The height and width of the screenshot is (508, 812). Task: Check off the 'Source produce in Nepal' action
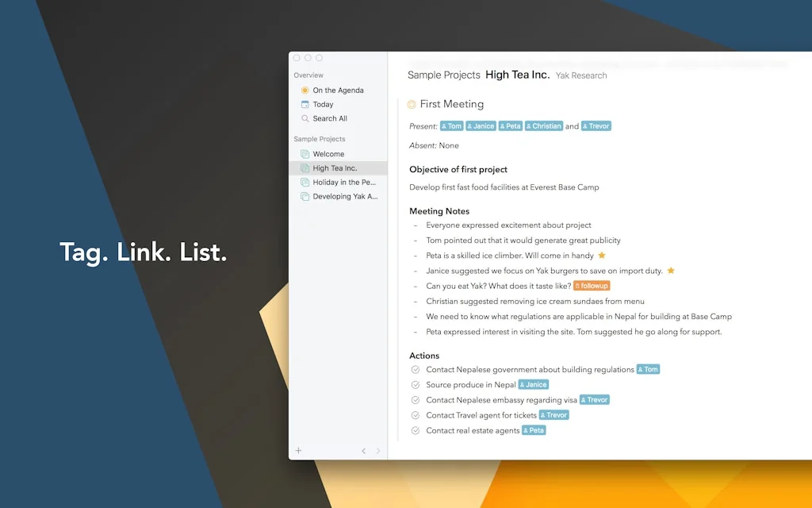pyautogui.click(x=415, y=384)
